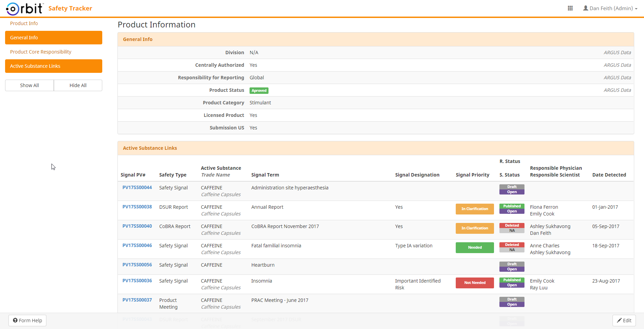Select Active Substance Links in sidebar

pyautogui.click(x=53, y=66)
